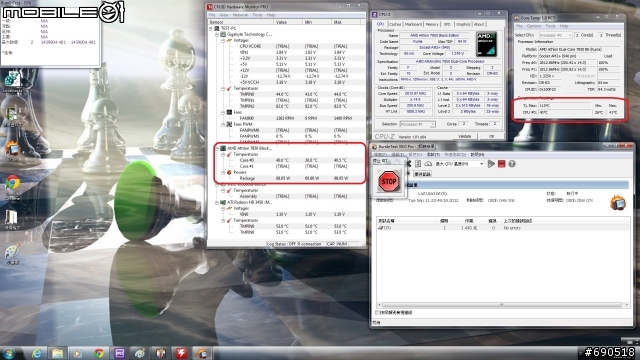Switch to CPU-Z Mainboard tab
640x360 pixels.
point(413,24)
